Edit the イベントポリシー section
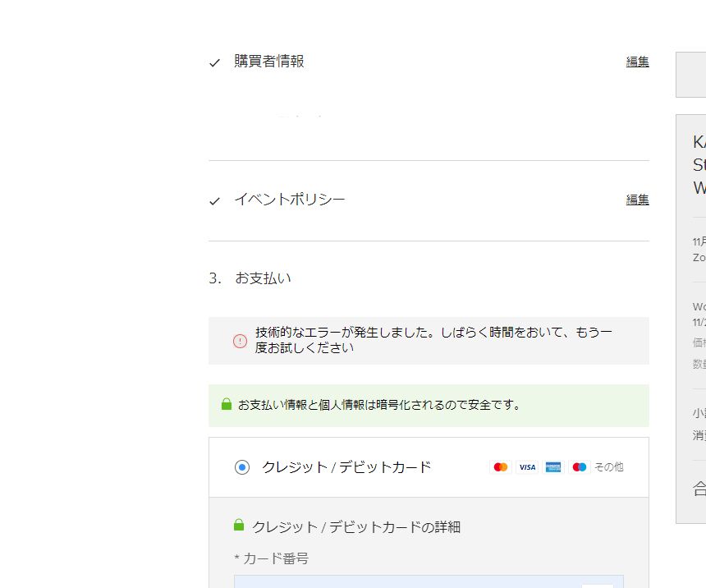Image resolution: width=706 pixels, height=588 pixels. tap(637, 200)
